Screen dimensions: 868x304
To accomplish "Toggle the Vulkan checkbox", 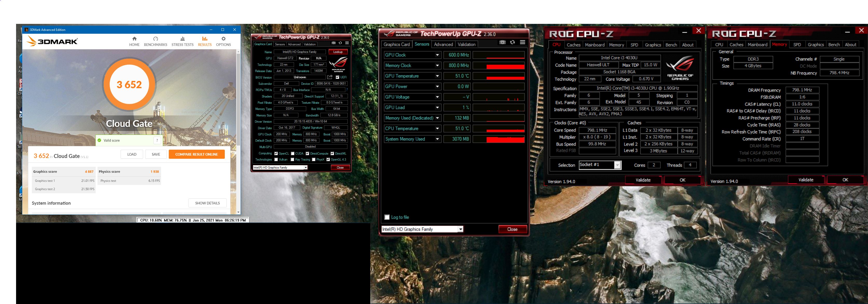I will [276, 160].
